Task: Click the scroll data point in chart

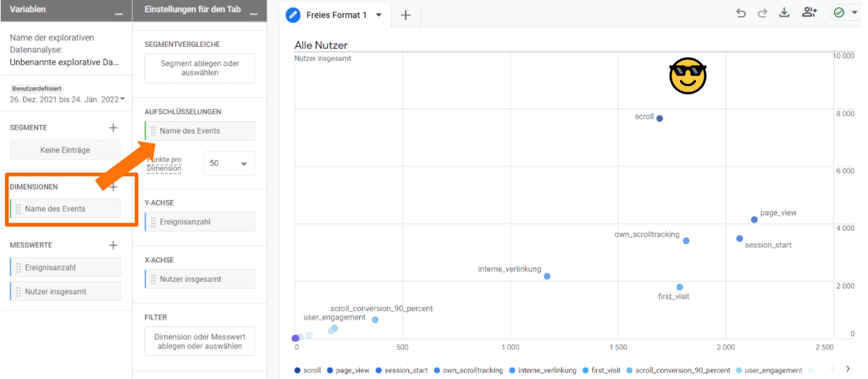Action: pyautogui.click(x=660, y=118)
